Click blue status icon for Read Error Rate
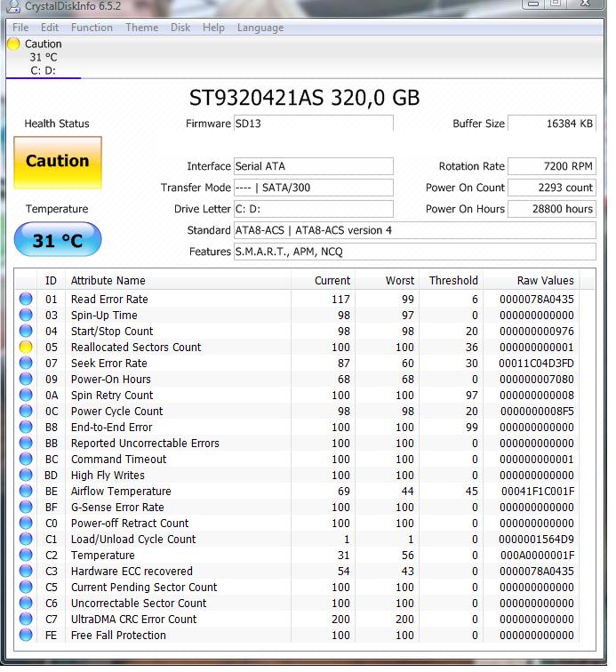 pyautogui.click(x=26, y=299)
